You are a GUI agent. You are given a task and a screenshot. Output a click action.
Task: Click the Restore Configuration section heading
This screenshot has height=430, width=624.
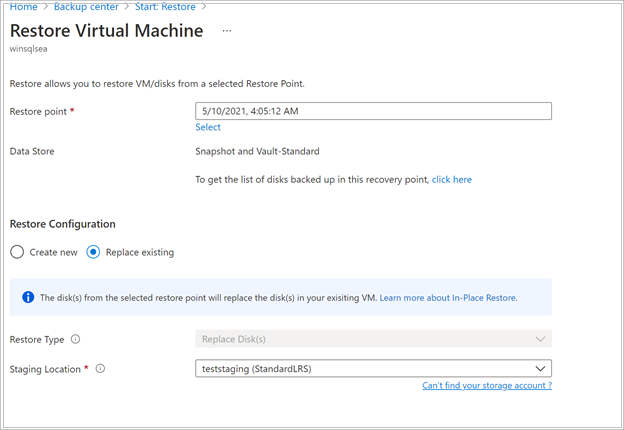click(x=62, y=224)
